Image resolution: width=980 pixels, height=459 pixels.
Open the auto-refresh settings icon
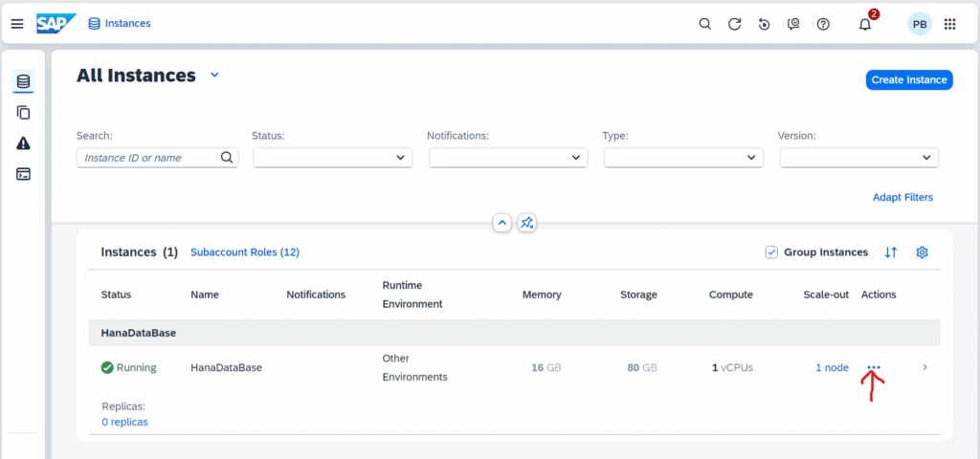tap(764, 24)
